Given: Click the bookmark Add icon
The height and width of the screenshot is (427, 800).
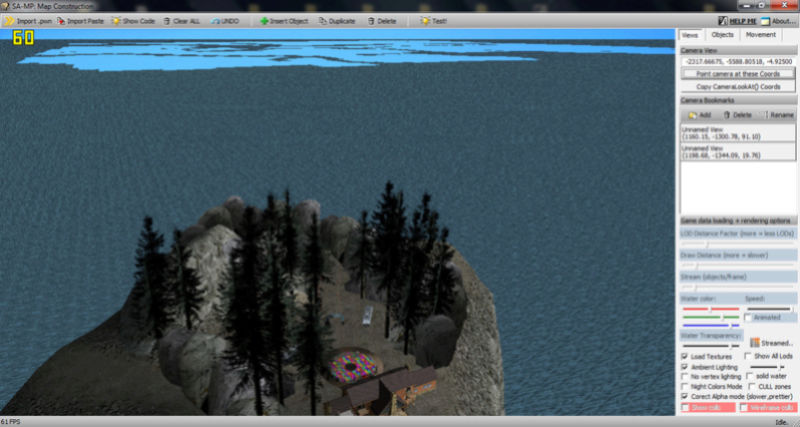Looking at the screenshot, I should click(692, 115).
